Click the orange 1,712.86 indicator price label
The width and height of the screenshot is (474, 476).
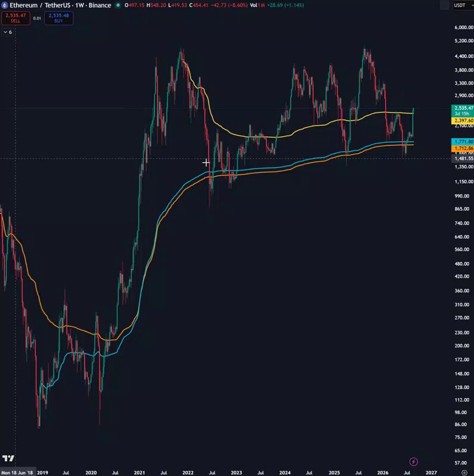click(x=463, y=148)
